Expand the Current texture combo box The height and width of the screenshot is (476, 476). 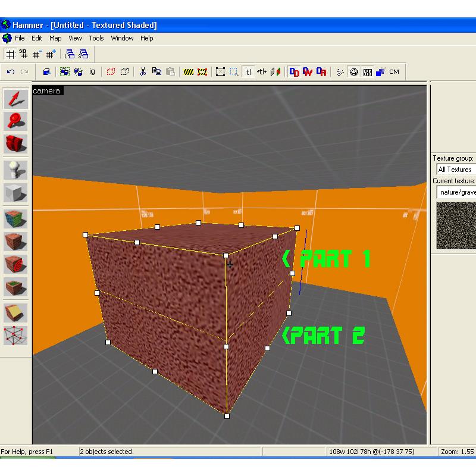coord(455,192)
